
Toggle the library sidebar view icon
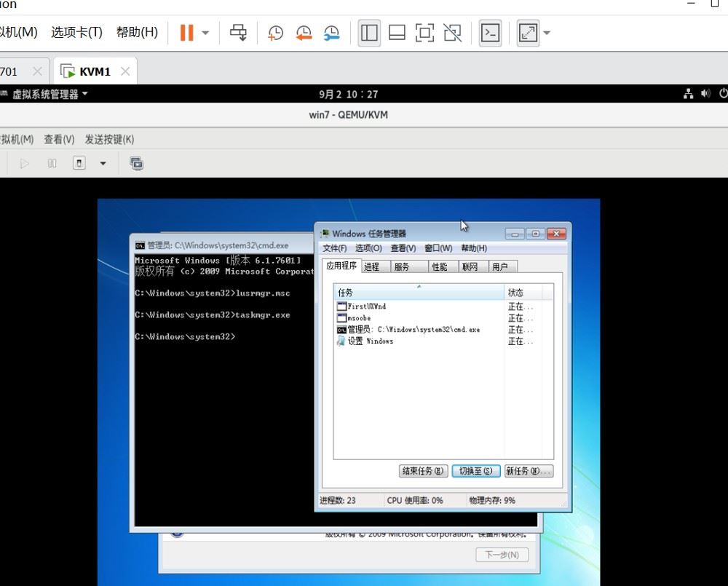(x=369, y=33)
